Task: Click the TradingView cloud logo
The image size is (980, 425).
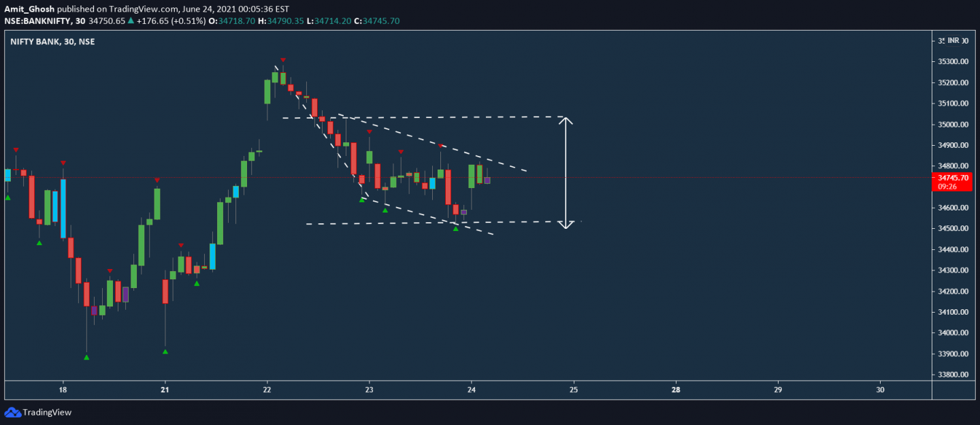Action: pos(14,411)
